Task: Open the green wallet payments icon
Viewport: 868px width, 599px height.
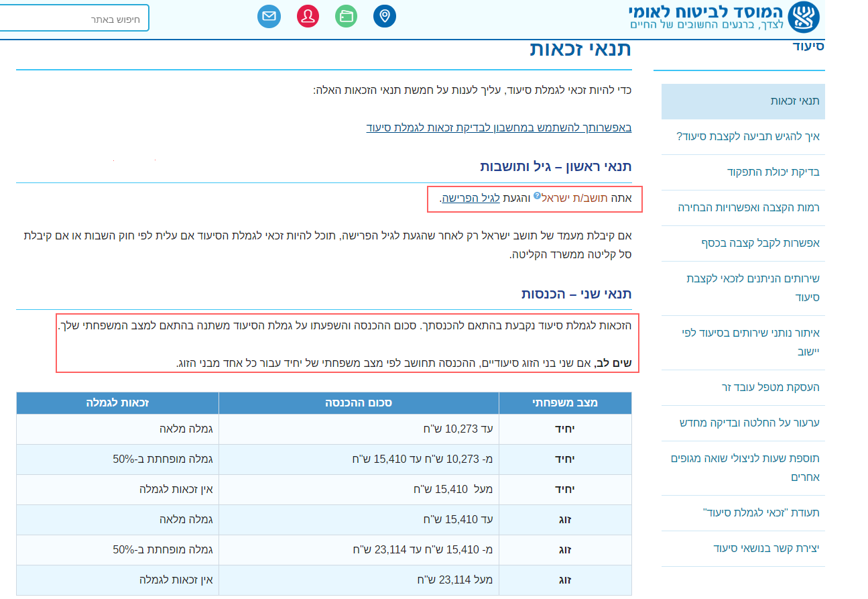Action: click(x=347, y=16)
